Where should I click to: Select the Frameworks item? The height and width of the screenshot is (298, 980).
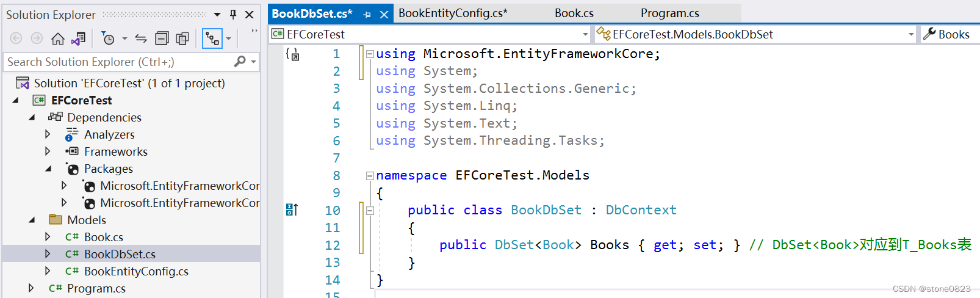pyautogui.click(x=116, y=151)
